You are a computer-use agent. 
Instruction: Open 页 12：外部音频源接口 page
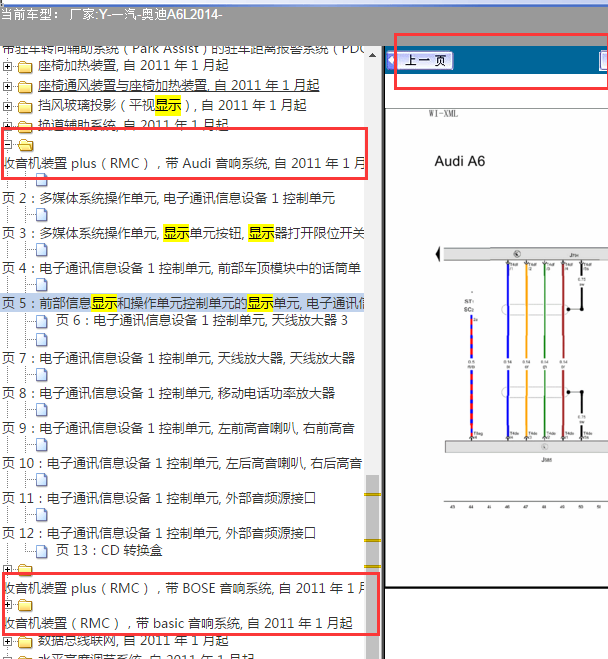tap(159, 533)
